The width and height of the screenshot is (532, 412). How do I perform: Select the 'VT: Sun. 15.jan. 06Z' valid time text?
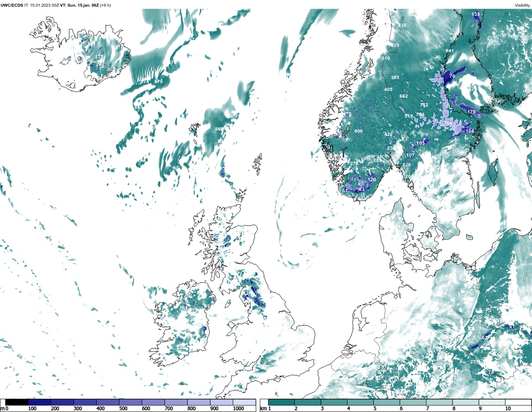79,5
